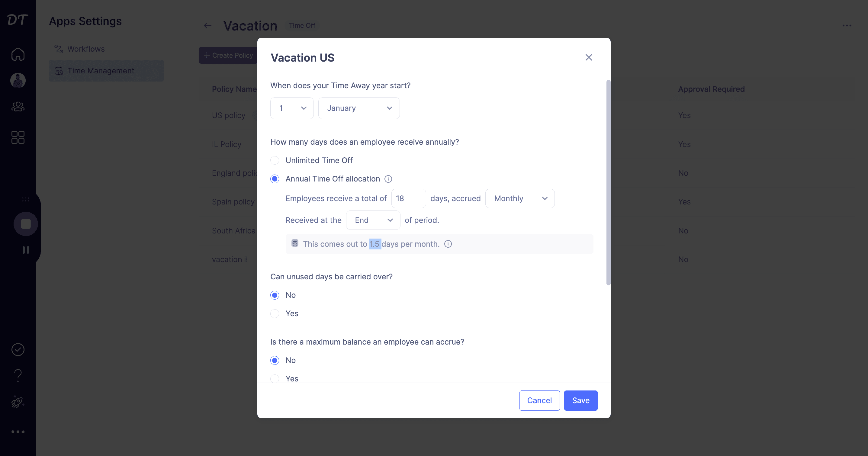Image resolution: width=868 pixels, height=456 pixels.
Task: Select the Unlimited Time Off radio option
Action: (x=275, y=160)
